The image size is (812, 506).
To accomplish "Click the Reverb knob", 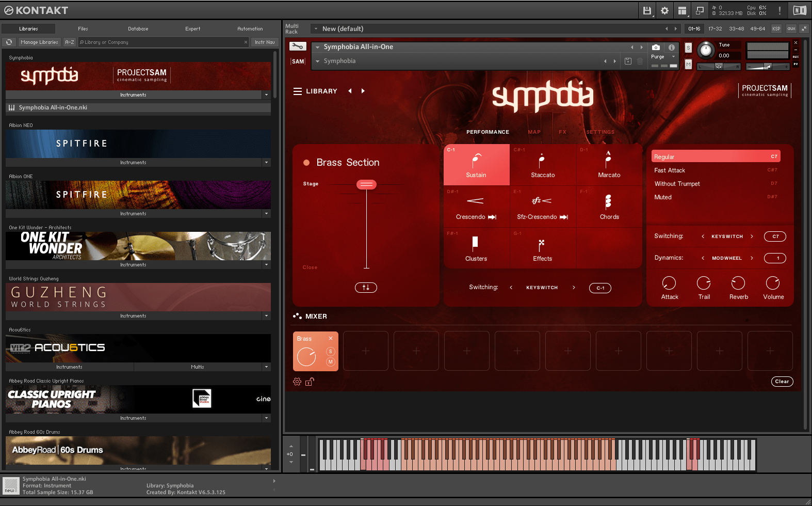I will click(738, 283).
